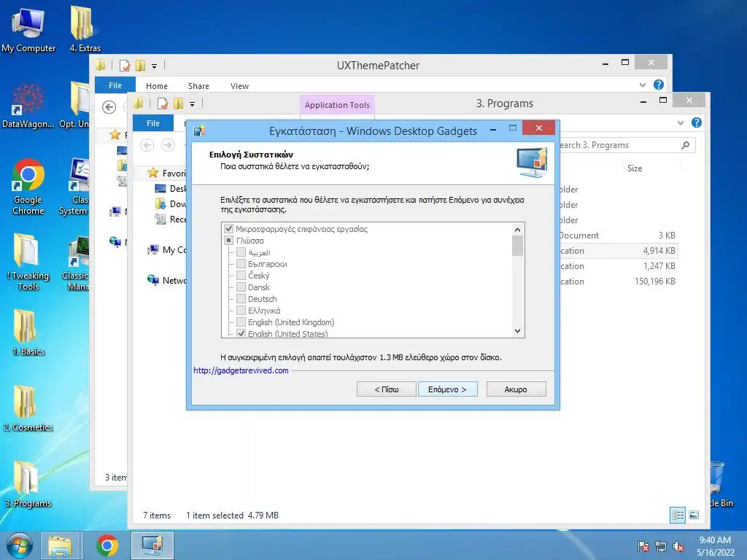Click the Windows Start orb

point(19,545)
